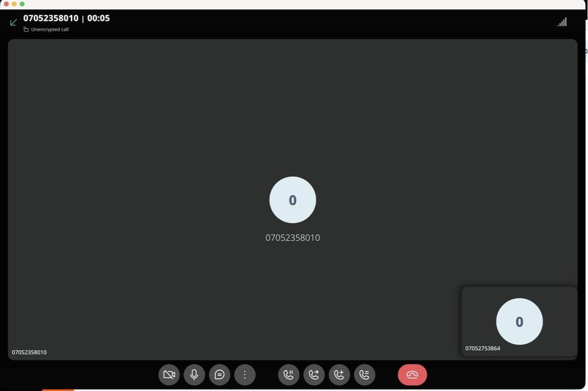Screen dimensions: 588x391
Task: Click the unlocked padlock encryption icon
Action: [x=26, y=29]
